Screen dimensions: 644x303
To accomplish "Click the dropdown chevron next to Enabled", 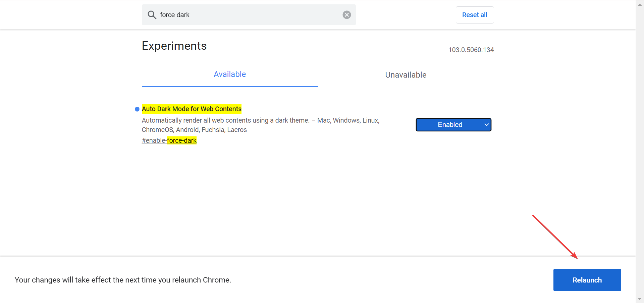I will coord(486,125).
